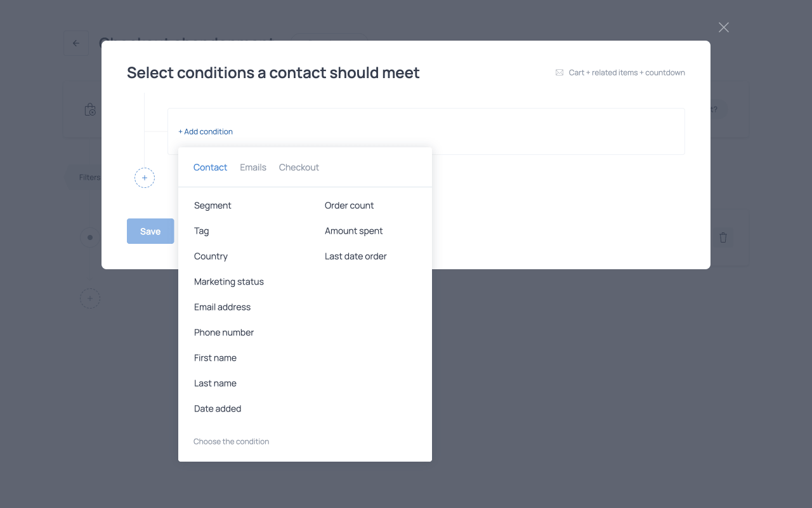
Task: Select Tag from condition list
Action: (202, 231)
